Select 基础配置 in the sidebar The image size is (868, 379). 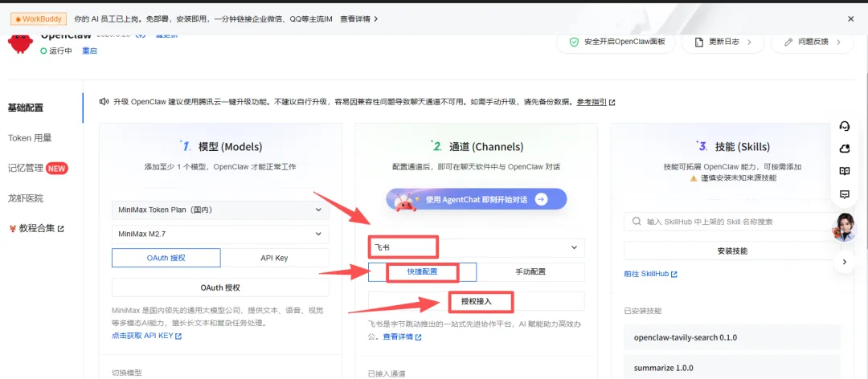26,108
